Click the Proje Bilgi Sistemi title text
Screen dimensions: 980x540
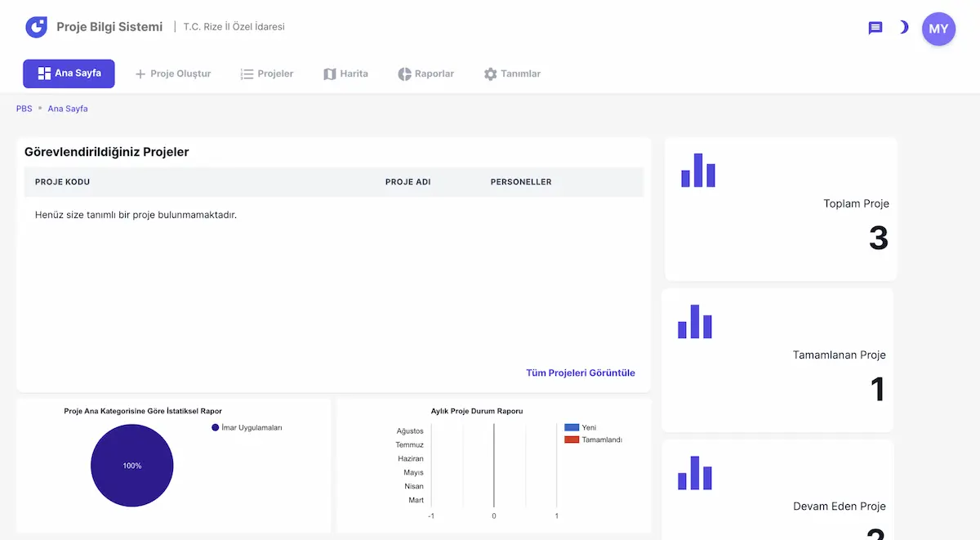tap(109, 27)
